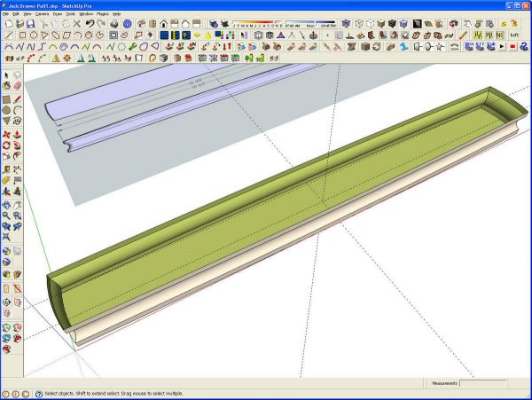The image size is (532, 400).
Task: Select the Zoom magnifier tool
Action: 6,216
